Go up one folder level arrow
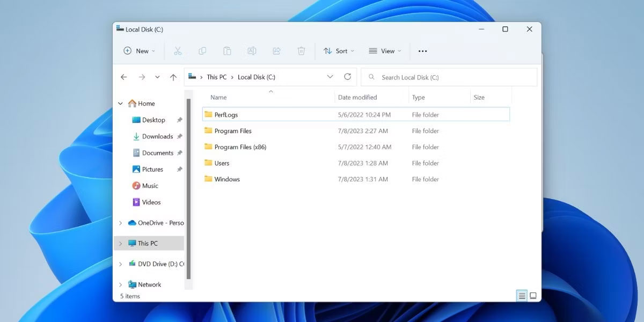644x322 pixels. point(173,77)
